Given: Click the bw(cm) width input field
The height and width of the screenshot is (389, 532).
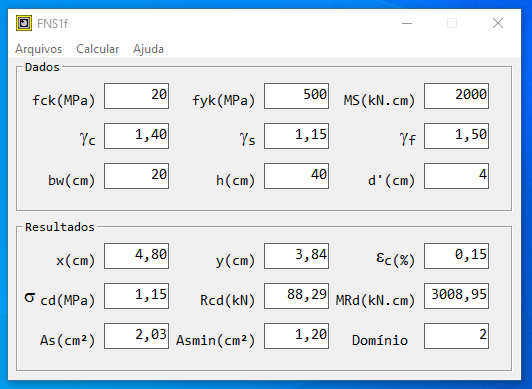Looking at the screenshot, I should (136, 176).
